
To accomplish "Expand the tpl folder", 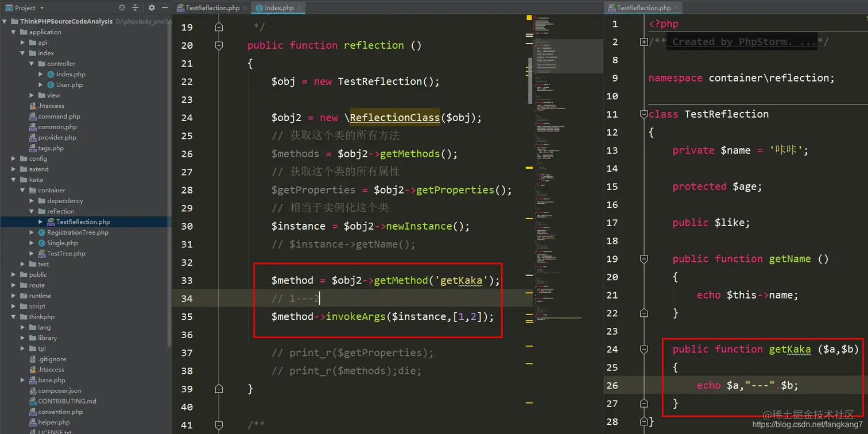I will 23,348.
